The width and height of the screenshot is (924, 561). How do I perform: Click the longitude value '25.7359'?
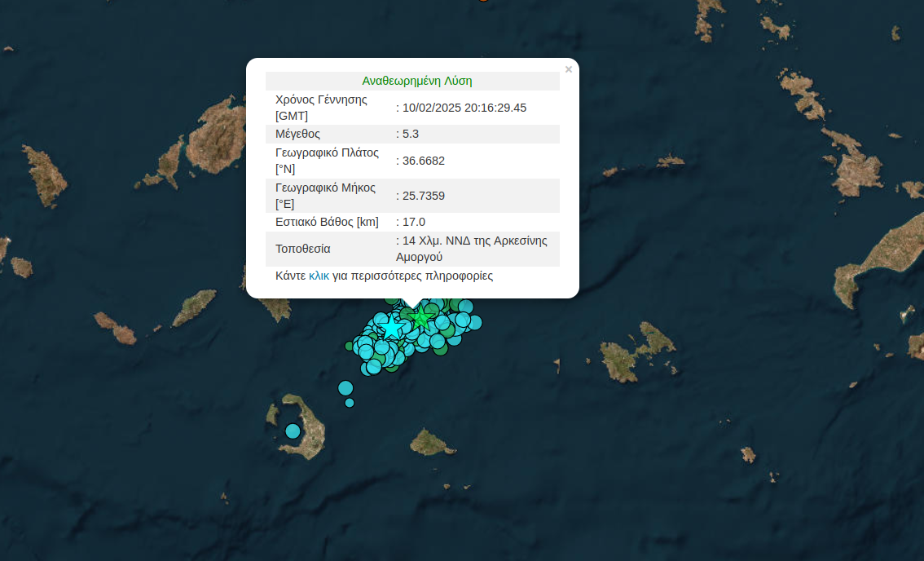(x=424, y=196)
